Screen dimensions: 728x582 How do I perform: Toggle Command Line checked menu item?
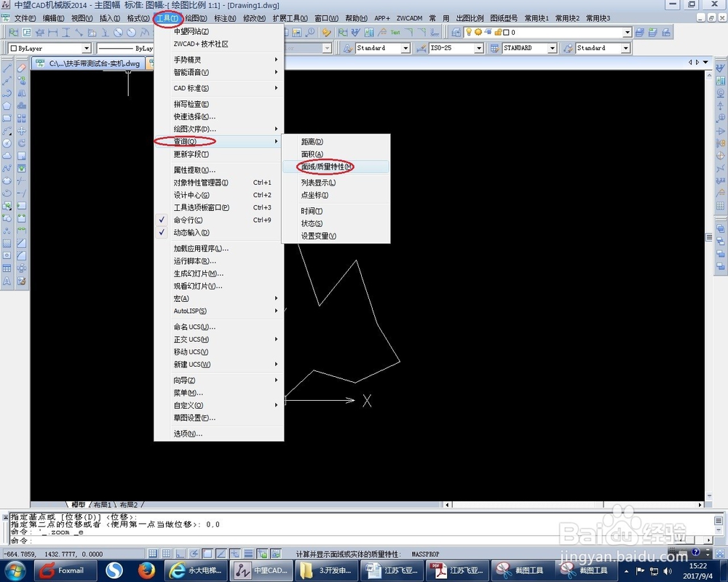coord(218,220)
